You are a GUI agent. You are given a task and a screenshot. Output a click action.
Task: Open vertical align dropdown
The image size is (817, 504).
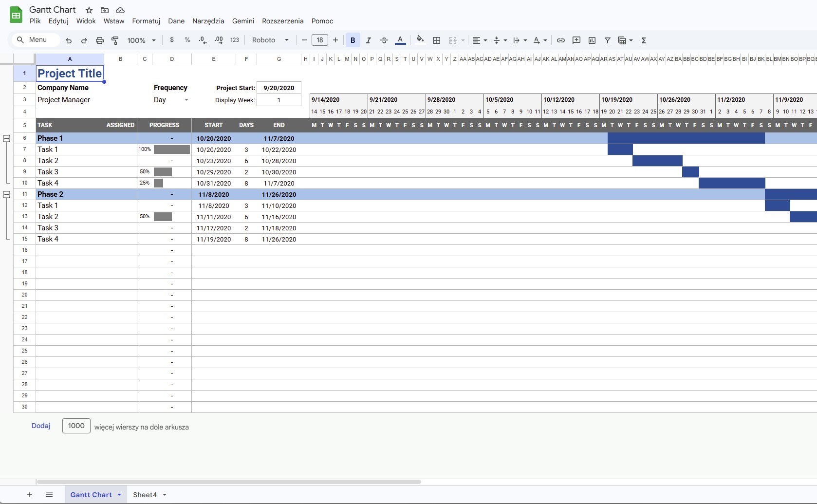(500, 40)
